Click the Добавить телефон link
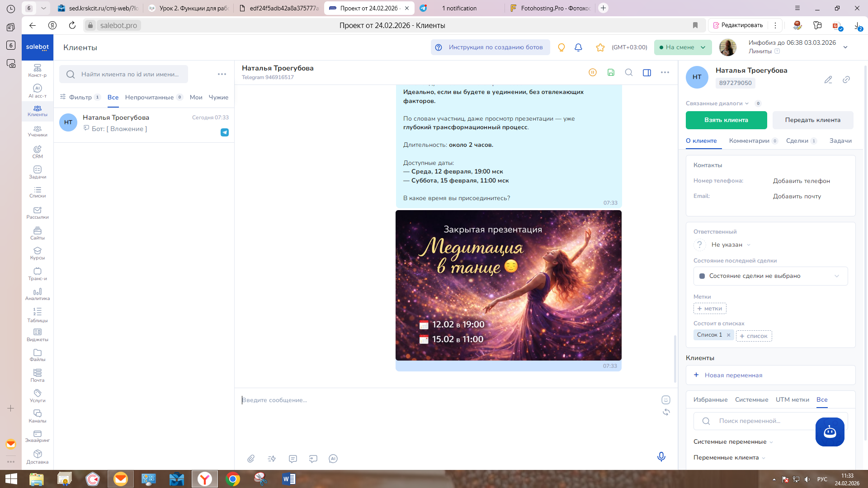 pyautogui.click(x=801, y=181)
